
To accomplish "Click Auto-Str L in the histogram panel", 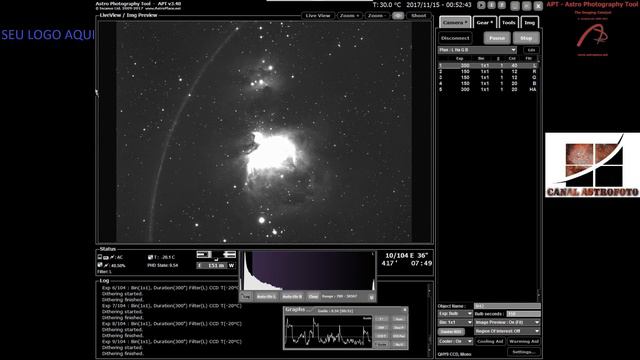I will (x=266, y=296).
